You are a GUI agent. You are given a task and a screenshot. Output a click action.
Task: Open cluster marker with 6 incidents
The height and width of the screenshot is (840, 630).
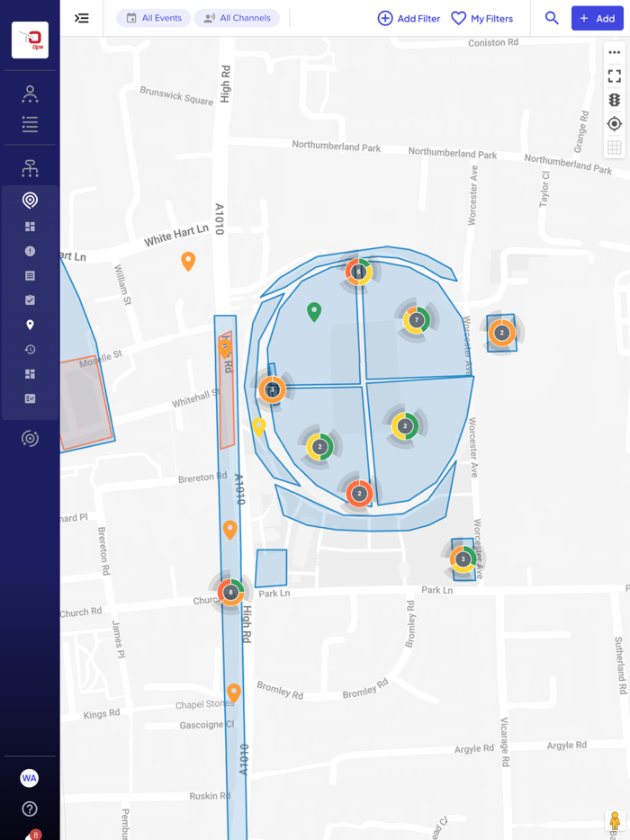(x=359, y=272)
